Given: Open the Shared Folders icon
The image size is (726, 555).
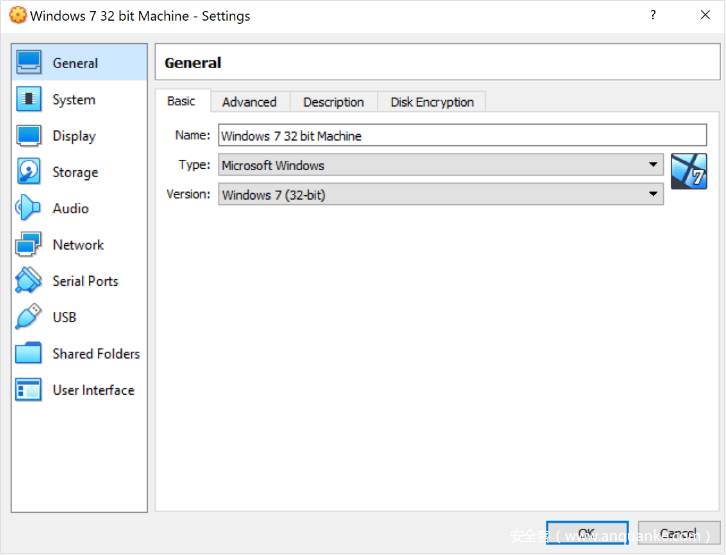Looking at the screenshot, I should tap(29, 354).
